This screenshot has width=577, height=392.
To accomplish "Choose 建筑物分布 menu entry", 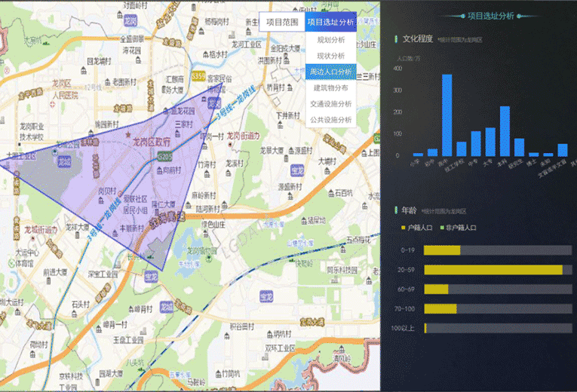I will (330, 87).
